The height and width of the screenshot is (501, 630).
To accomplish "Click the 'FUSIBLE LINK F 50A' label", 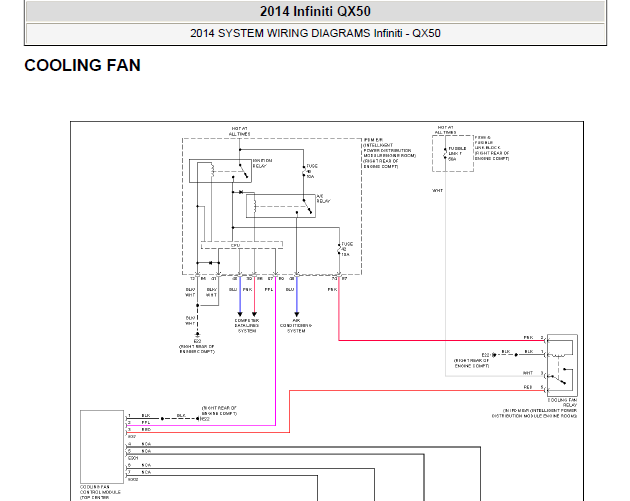I will coord(457,153).
